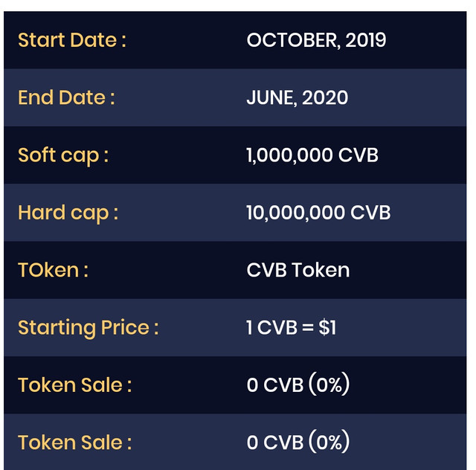Select the 10,000,000 CVB value
This screenshot has height=470, width=476.
[x=318, y=213]
